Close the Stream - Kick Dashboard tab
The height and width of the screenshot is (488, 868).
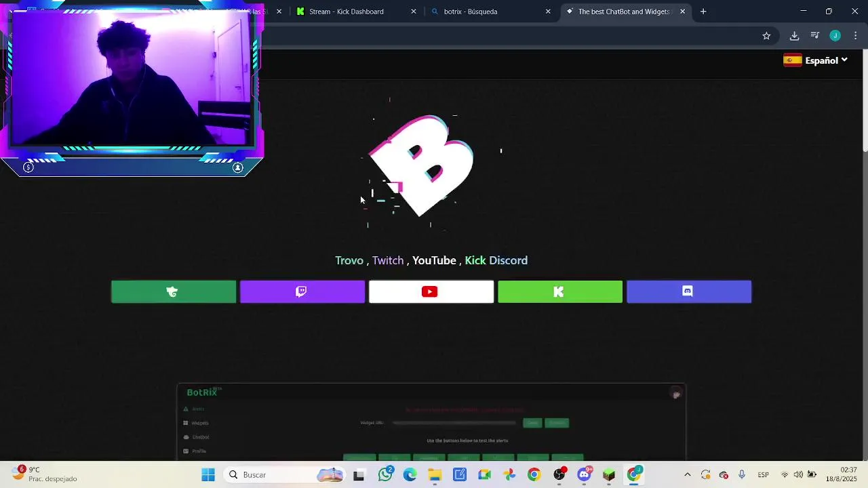tap(414, 12)
